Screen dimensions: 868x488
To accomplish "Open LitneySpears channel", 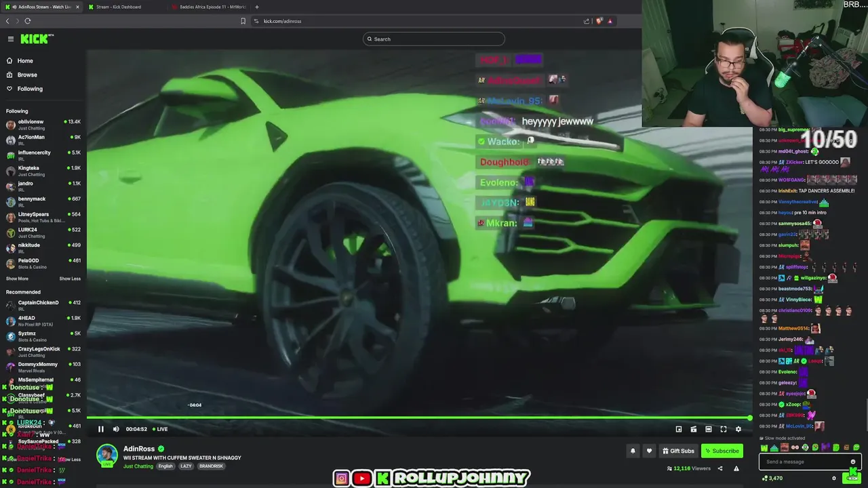I will pos(43,217).
